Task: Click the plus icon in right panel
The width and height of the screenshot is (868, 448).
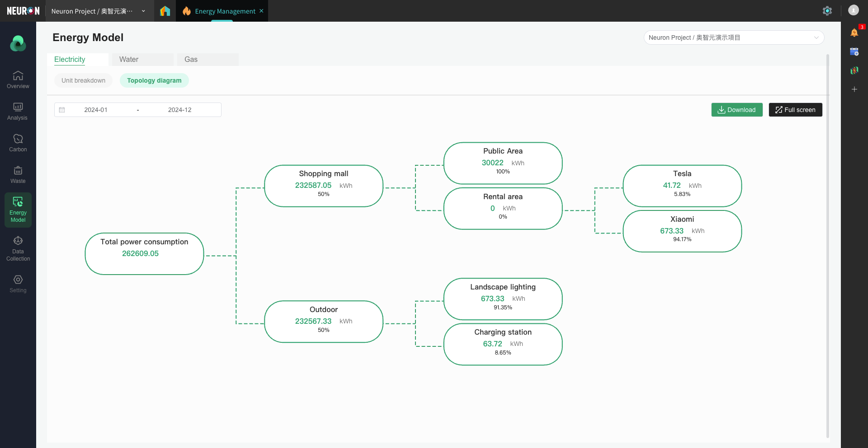Action: [x=854, y=89]
